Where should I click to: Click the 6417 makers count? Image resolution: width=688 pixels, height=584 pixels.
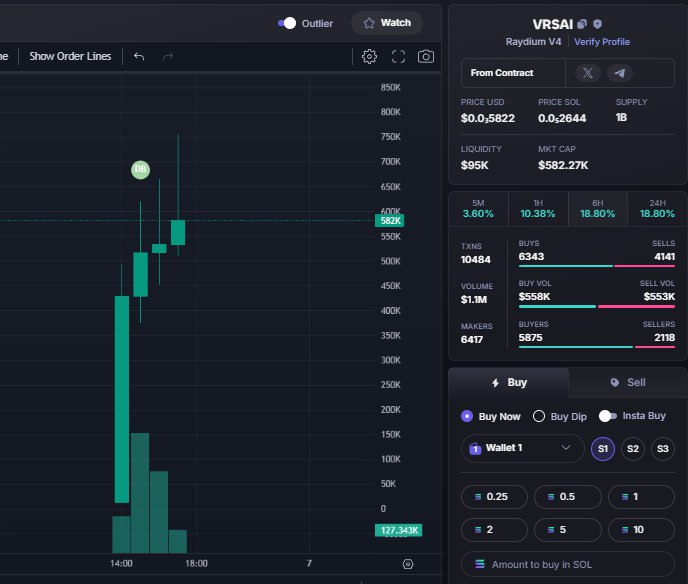pyautogui.click(x=472, y=340)
